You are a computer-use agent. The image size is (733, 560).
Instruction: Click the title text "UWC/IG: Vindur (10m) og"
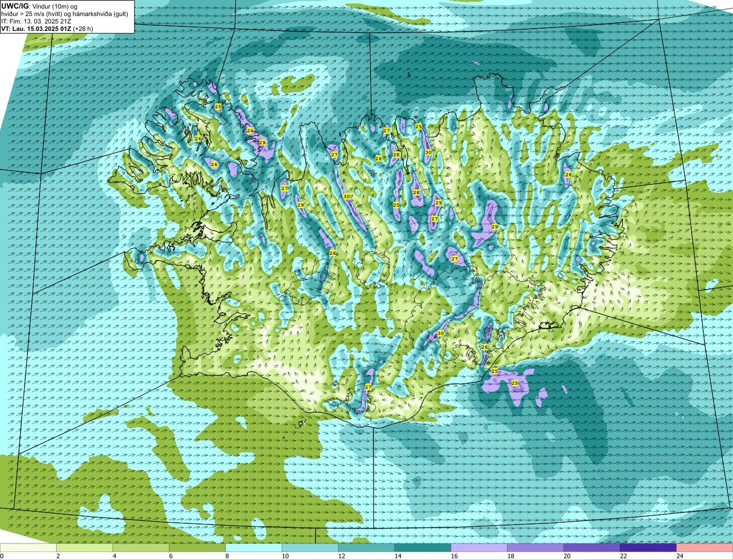40,6
